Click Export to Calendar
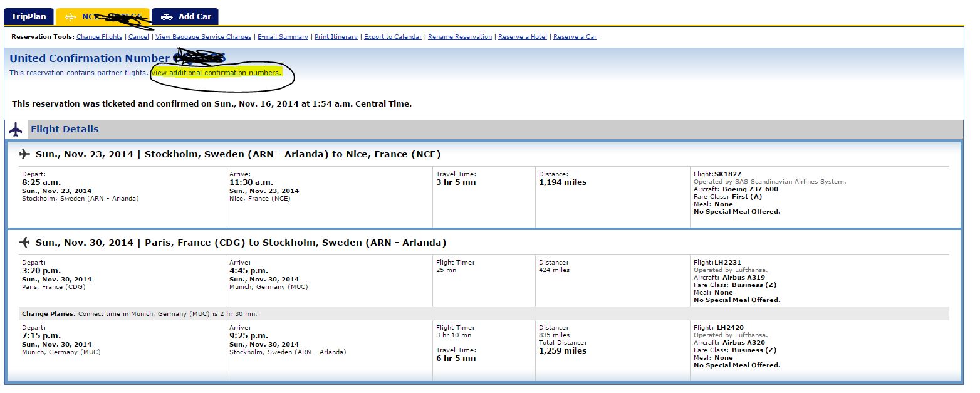The width and height of the screenshot is (980, 393). click(x=392, y=37)
